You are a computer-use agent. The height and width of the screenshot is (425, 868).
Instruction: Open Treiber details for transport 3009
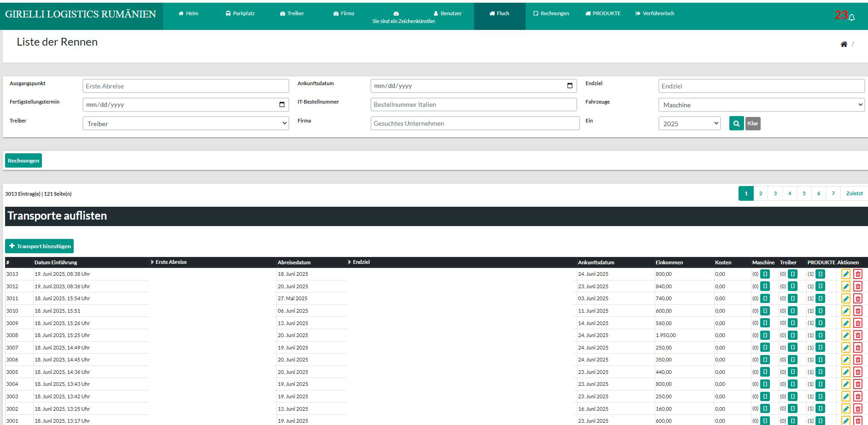(x=792, y=323)
